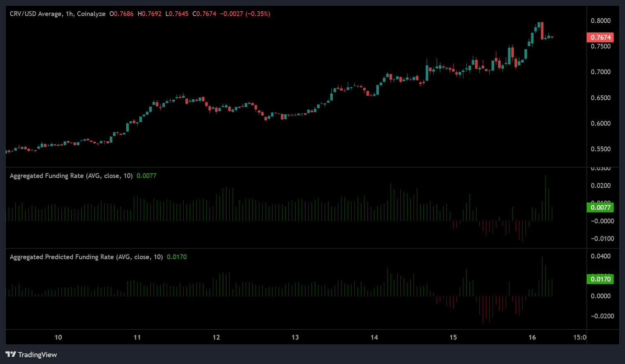Click date 13 on the time axis
The height and width of the screenshot is (364, 625).
coord(295,337)
